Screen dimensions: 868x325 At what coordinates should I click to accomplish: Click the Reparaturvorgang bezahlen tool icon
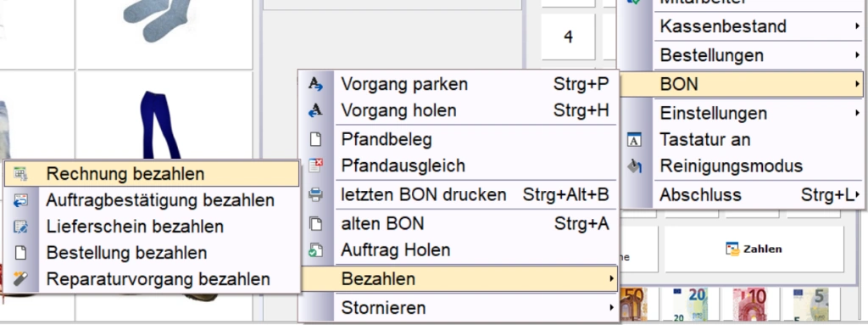click(x=20, y=279)
